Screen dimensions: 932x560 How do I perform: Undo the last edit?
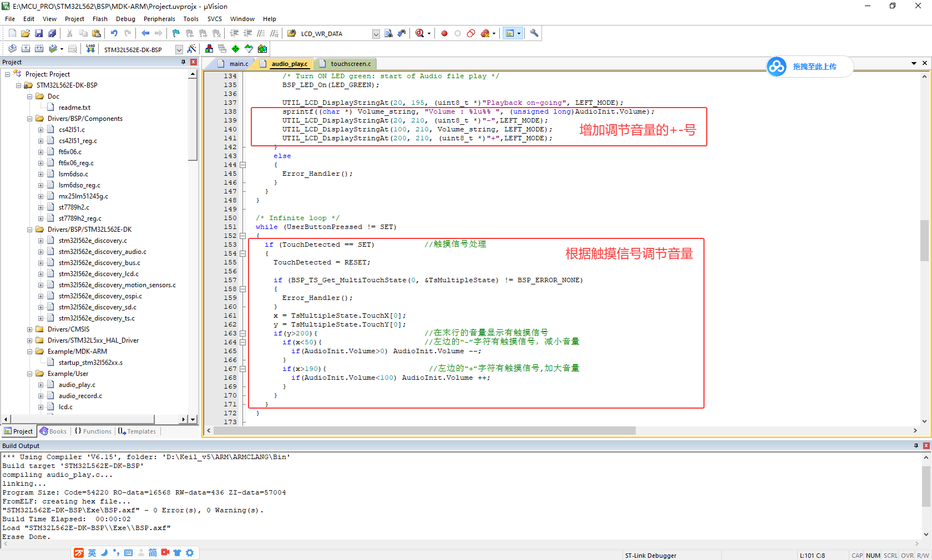[x=114, y=33]
